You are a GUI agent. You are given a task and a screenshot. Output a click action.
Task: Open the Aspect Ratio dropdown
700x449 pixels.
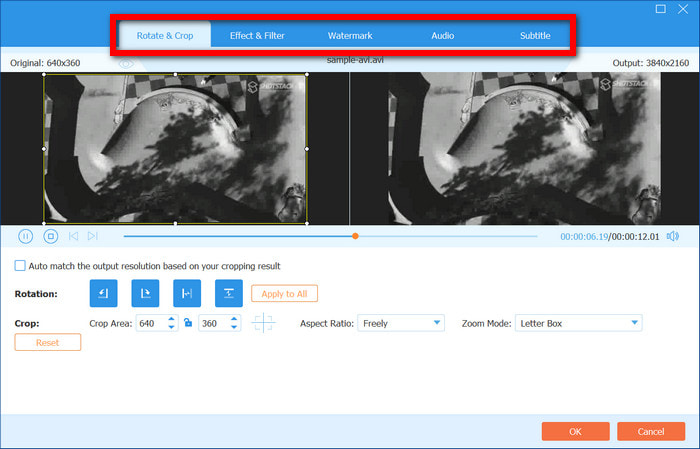400,323
